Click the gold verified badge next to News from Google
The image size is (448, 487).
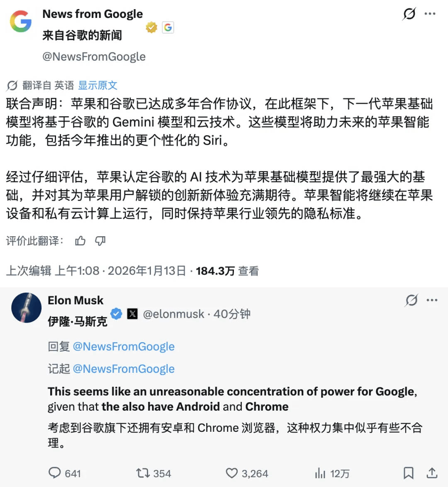151,27
